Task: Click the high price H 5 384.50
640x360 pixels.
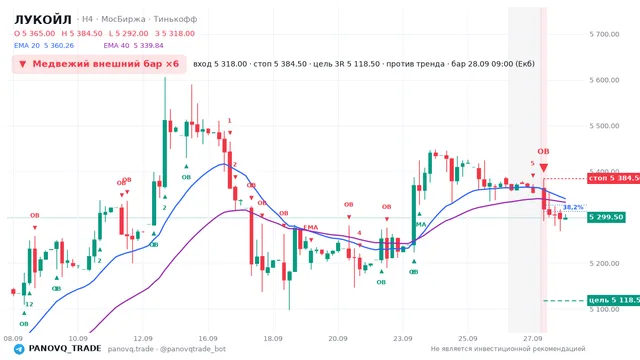Action: [82, 33]
